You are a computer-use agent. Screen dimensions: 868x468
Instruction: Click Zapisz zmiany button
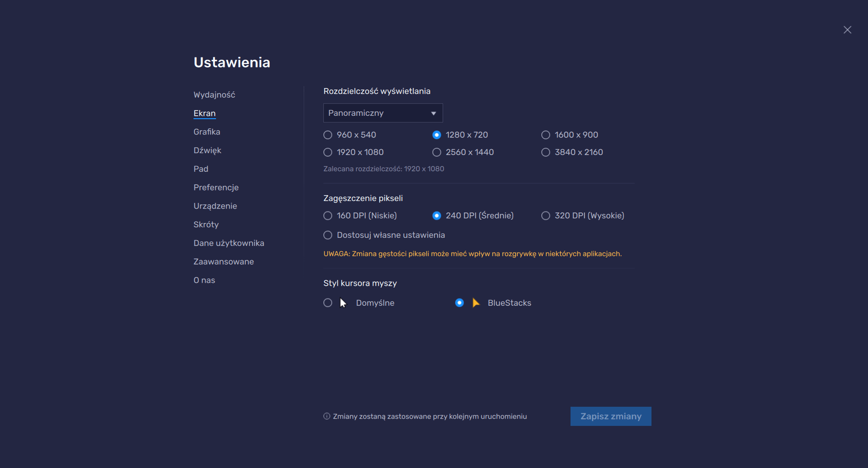(x=611, y=416)
